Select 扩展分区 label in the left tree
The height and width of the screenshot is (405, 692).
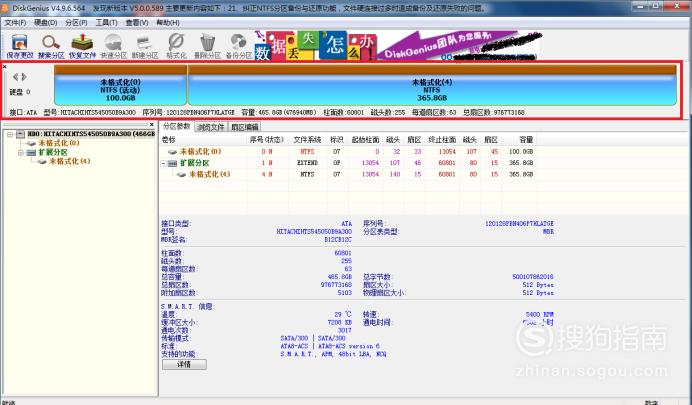point(53,153)
